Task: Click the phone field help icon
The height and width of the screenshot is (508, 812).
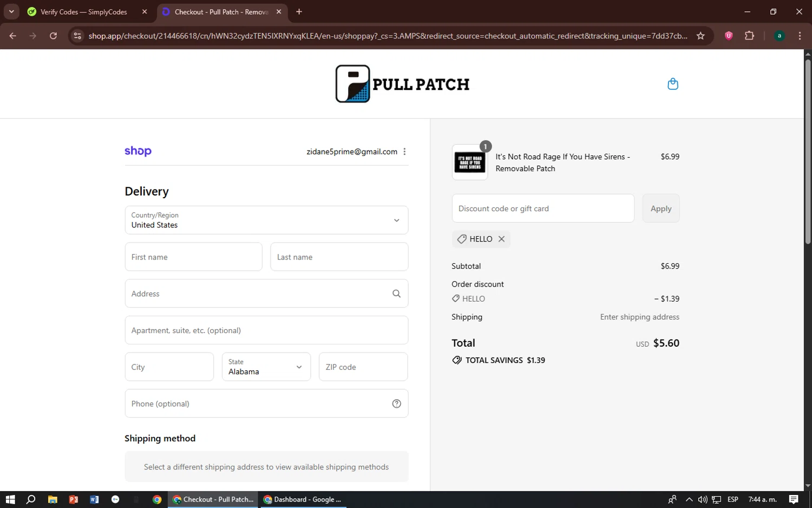Action: tap(396, 403)
